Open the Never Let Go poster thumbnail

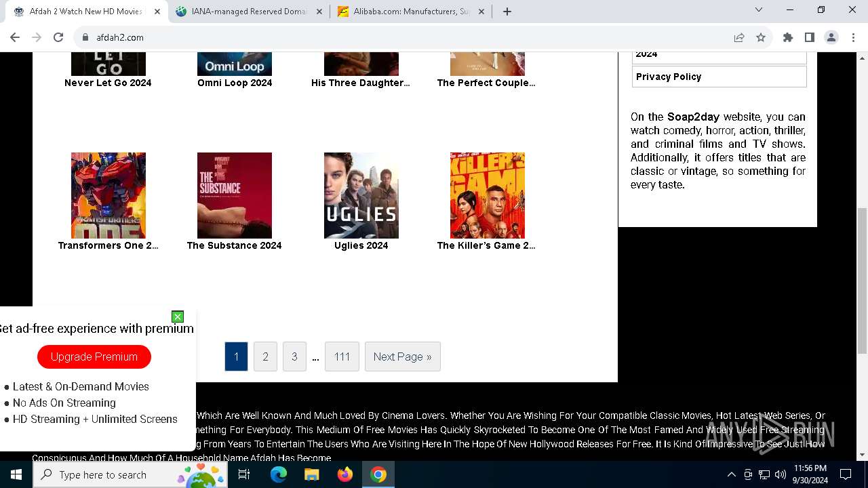[108, 64]
